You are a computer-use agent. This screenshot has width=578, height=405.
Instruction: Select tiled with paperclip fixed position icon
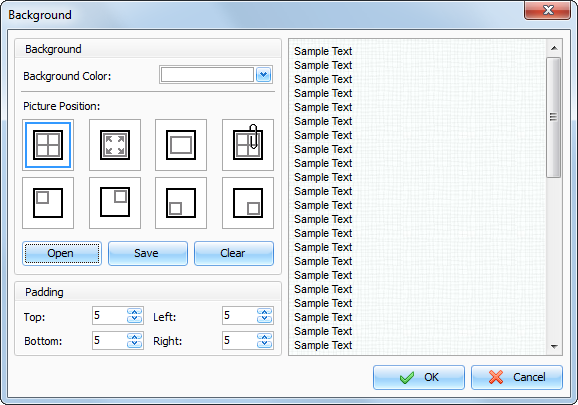tap(248, 145)
